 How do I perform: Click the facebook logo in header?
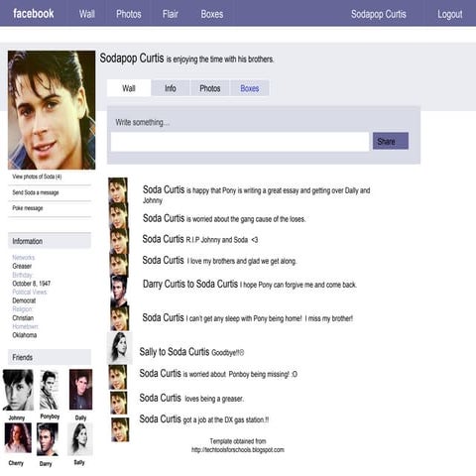pyautogui.click(x=34, y=14)
